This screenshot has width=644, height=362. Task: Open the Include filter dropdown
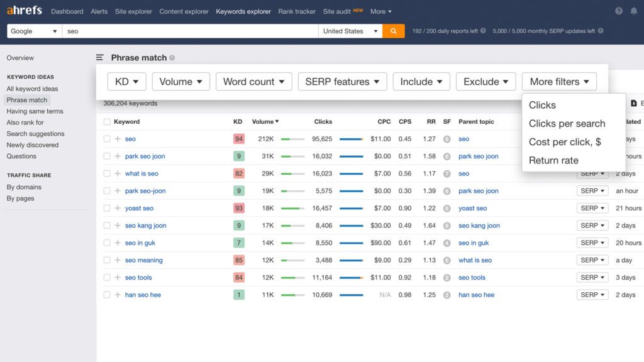421,82
